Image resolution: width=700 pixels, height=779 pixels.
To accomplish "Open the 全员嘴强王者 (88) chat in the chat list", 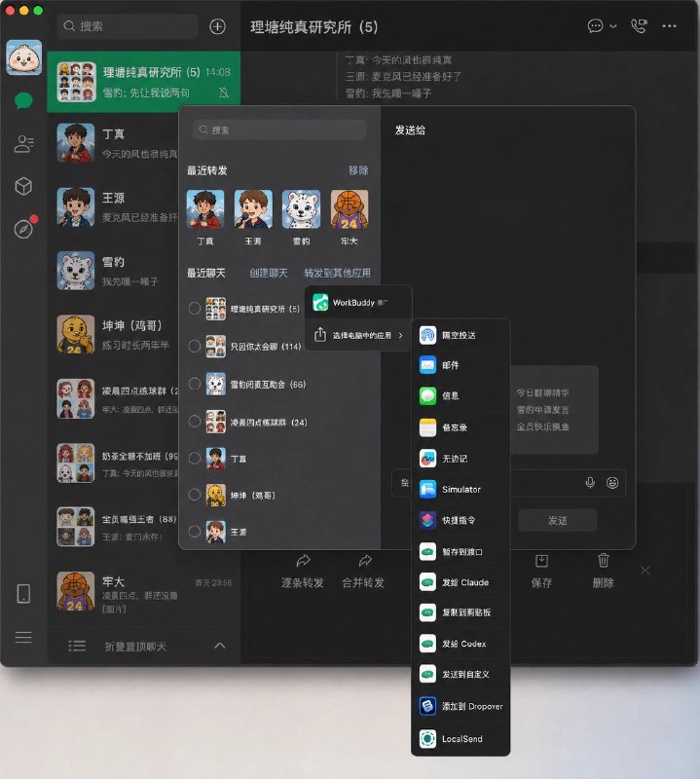I will tap(113, 527).
